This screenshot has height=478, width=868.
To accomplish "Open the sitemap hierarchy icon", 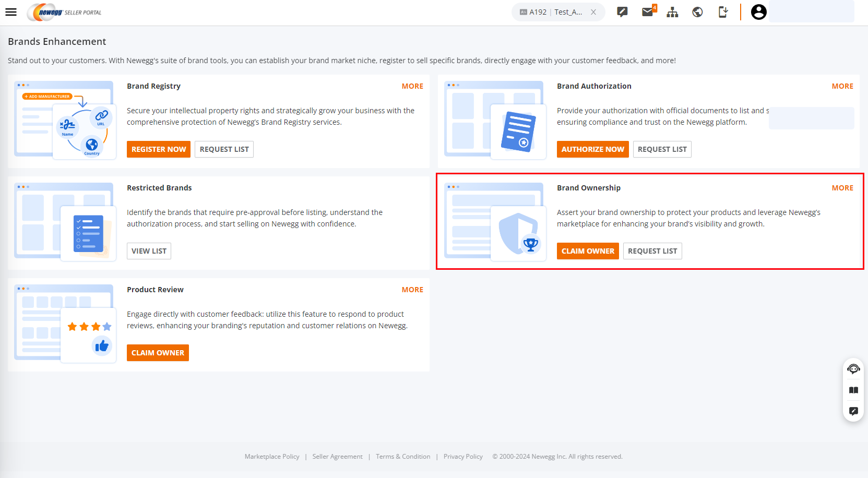I will [672, 12].
